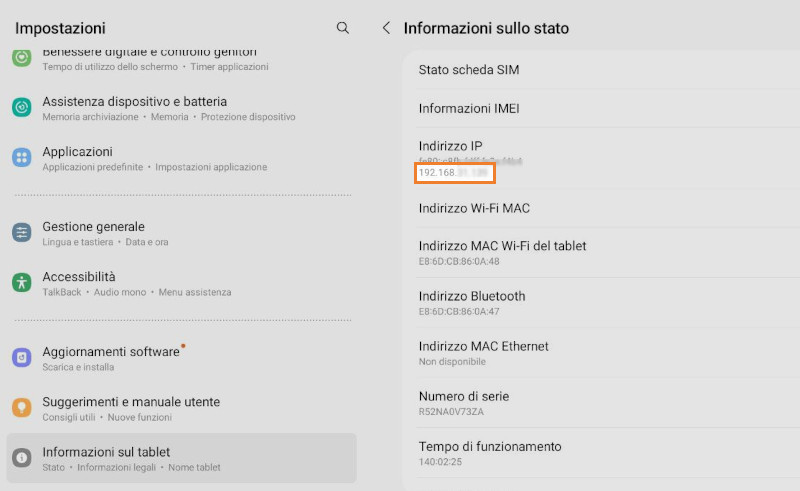Viewport: 800px width, 491px height.
Task: Click the Informazioni sullo stato title
Action: coord(486,28)
